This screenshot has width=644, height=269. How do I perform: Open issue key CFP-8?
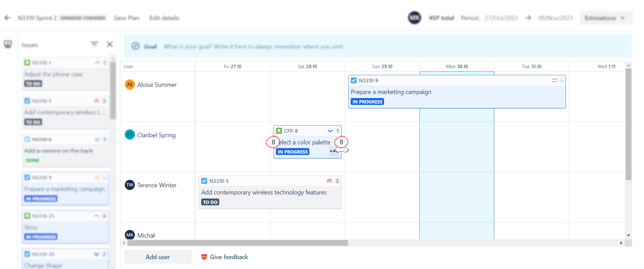click(291, 131)
